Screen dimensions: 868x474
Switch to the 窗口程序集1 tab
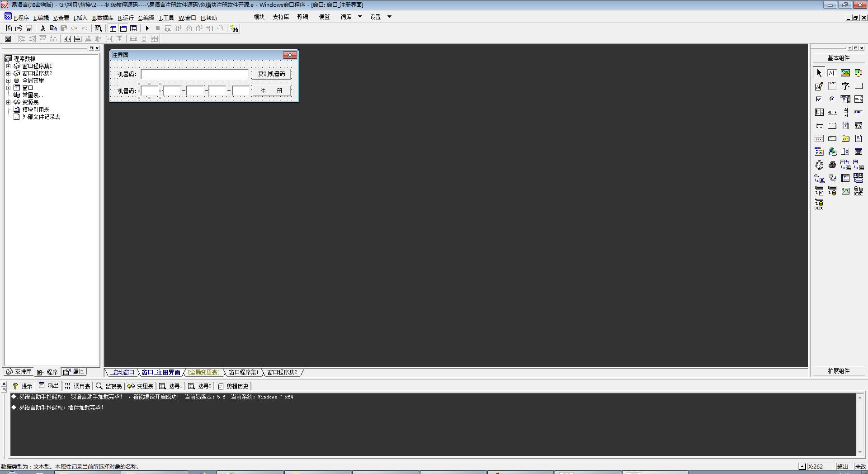[243, 372]
